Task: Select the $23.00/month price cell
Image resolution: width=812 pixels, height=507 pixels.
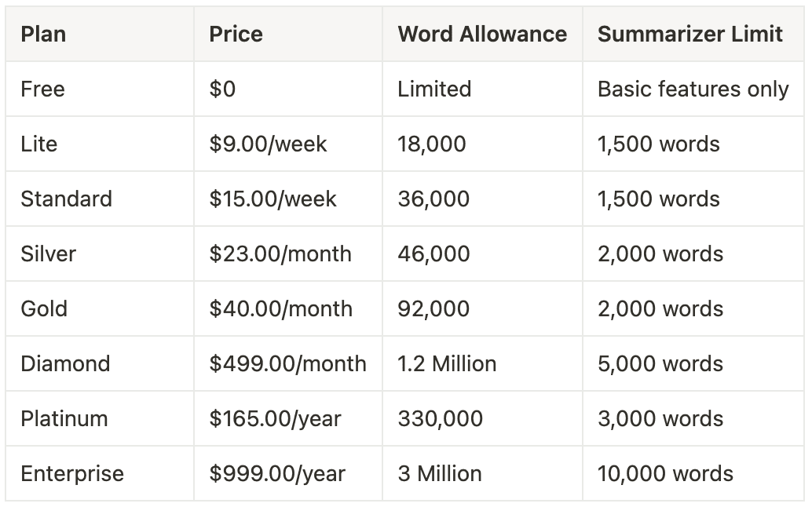Action: point(288,253)
